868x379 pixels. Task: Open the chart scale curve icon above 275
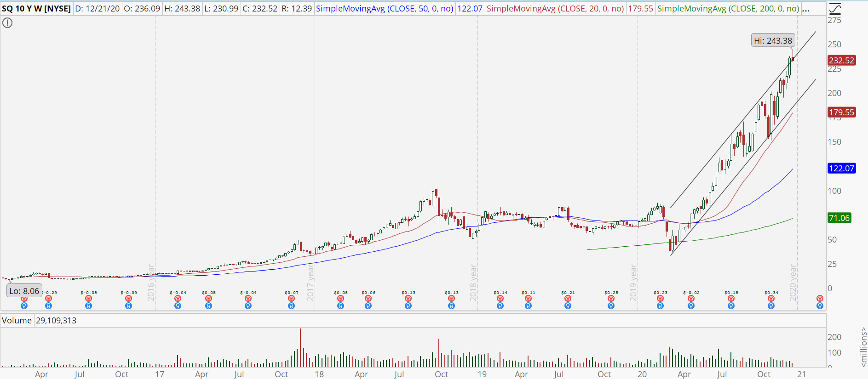tap(834, 9)
